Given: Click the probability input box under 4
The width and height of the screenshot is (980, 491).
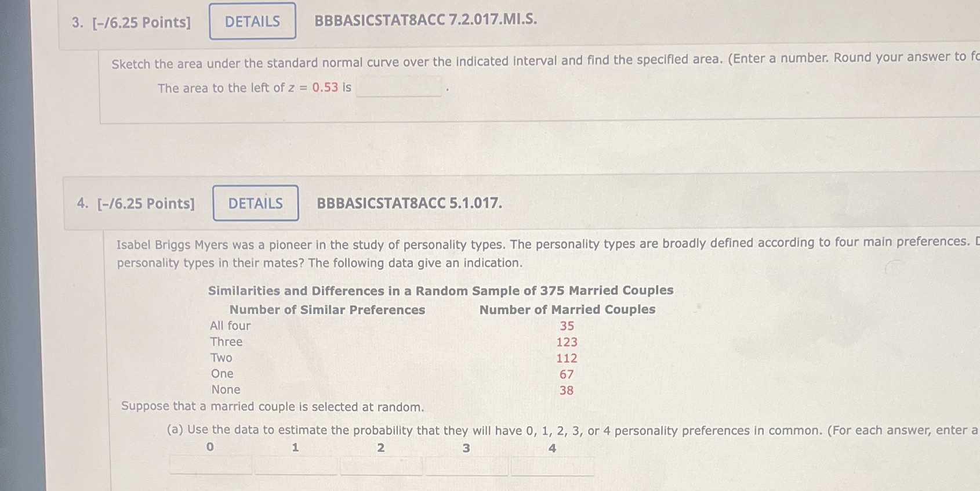Looking at the screenshot, I should [x=551, y=464].
